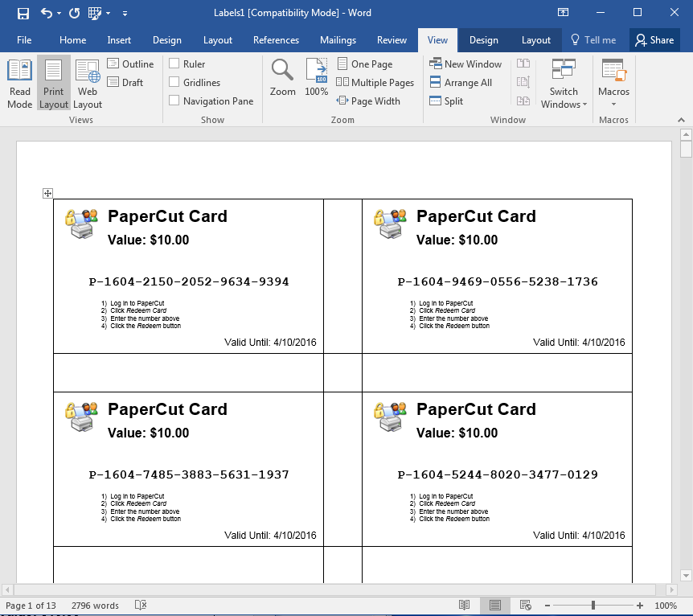Open the Switch Windows dropdown
The height and width of the screenshot is (616, 693).
point(564,84)
